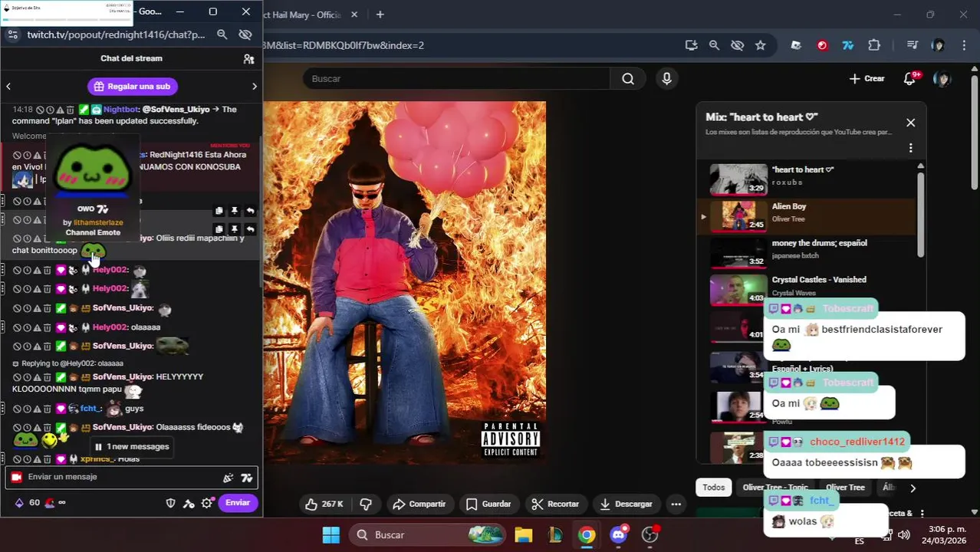
Task: Click the ban icon on Nightbot's message
Action: tap(40, 110)
